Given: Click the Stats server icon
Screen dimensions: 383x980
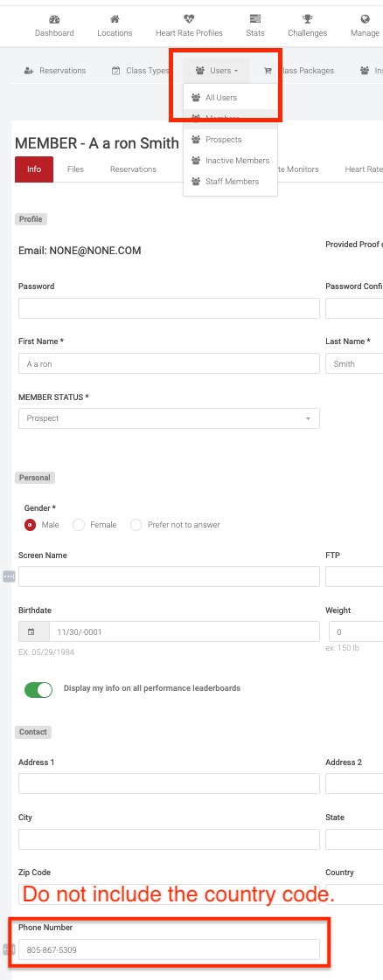Looking at the screenshot, I should [x=254, y=19].
